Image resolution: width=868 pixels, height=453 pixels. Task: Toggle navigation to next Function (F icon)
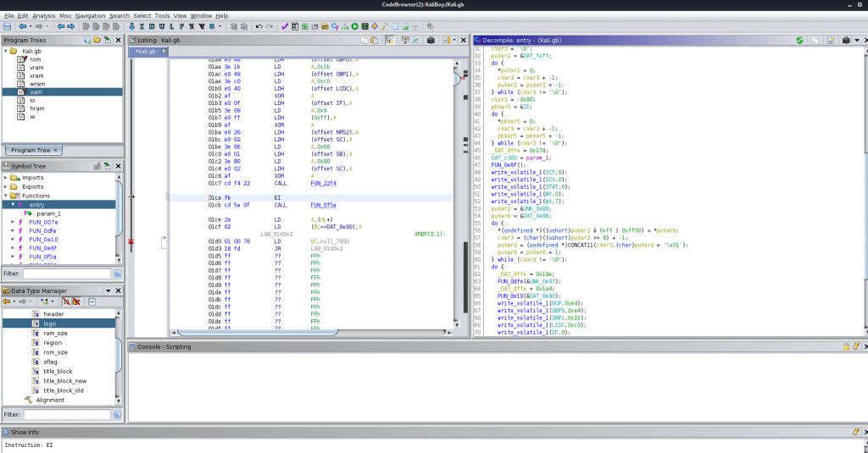(x=181, y=26)
